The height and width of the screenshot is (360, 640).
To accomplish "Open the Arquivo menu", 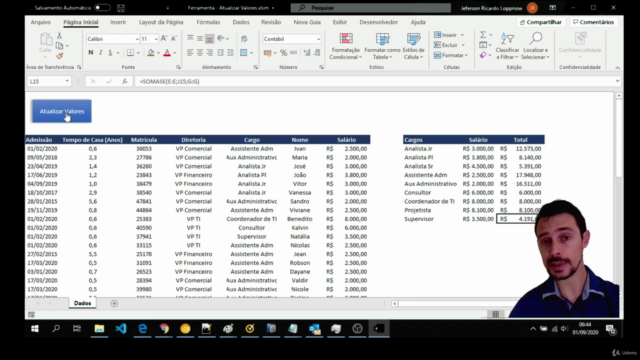I will click(x=40, y=22).
